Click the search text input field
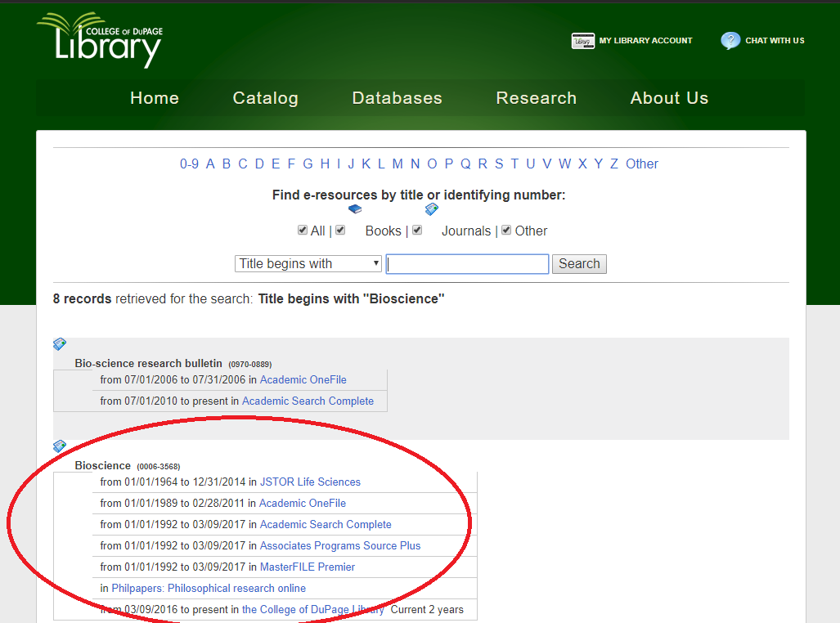840x623 pixels. pos(467,264)
